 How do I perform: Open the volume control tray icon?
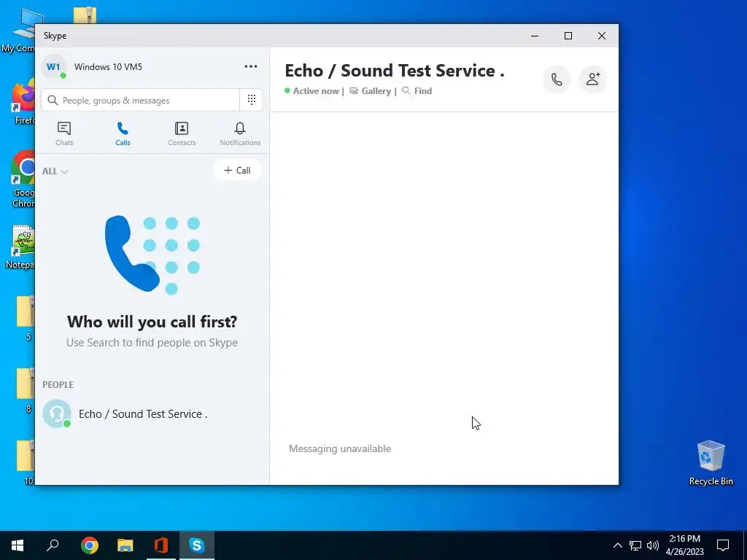coord(653,545)
